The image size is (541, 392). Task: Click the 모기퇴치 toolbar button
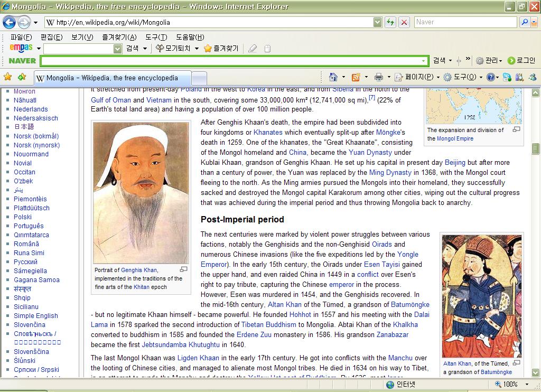173,48
